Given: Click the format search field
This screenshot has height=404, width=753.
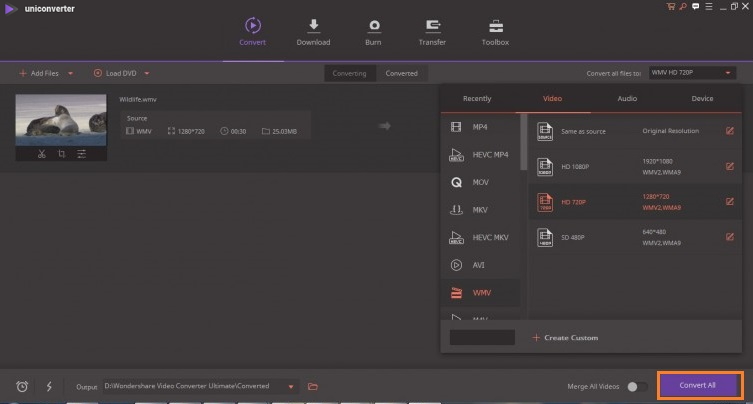Looking at the screenshot, I should 482,337.
